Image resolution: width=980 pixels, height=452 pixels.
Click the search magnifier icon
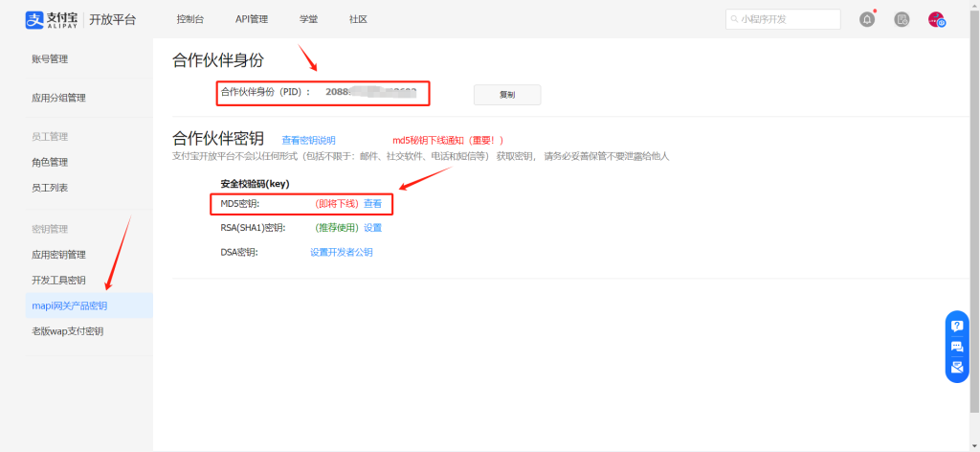(x=734, y=19)
